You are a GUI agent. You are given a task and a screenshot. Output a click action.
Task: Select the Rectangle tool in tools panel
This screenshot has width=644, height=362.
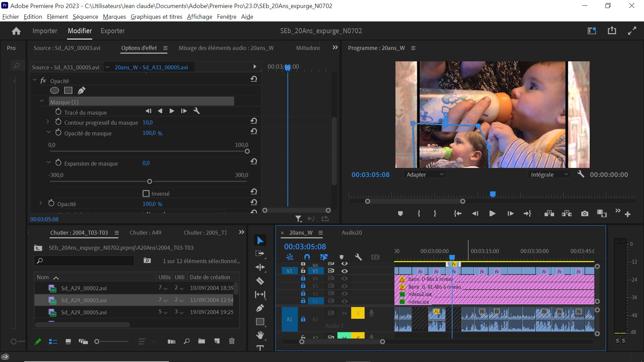(260, 321)
